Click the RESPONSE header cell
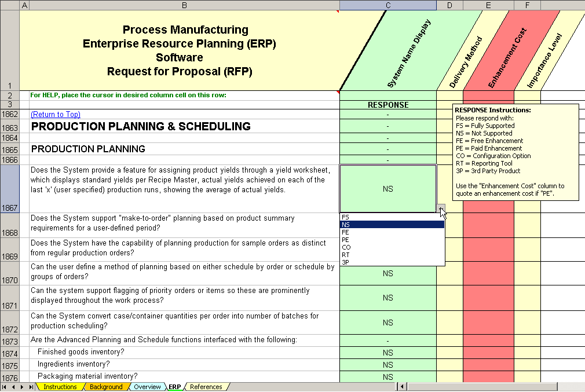The width and height of the screenshot is (585, 392). (x=388, y=105)
